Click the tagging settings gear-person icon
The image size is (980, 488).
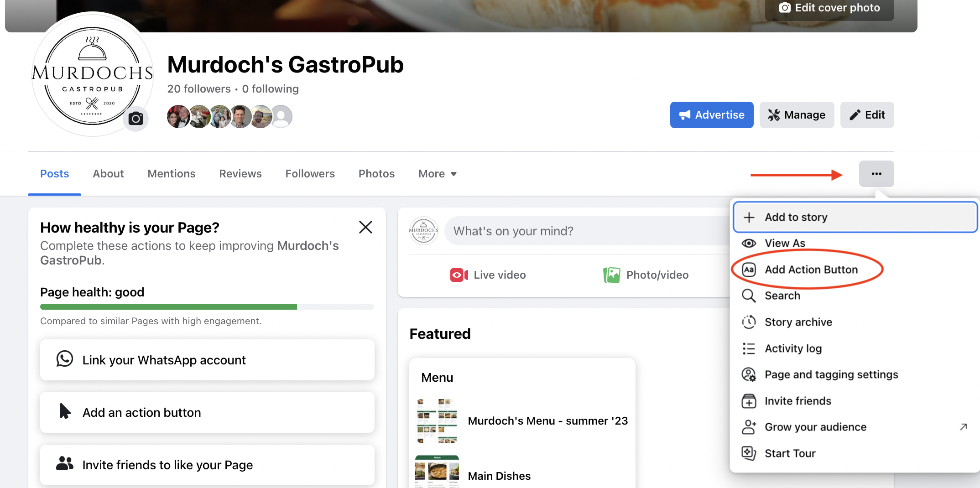tap(749, 374)
